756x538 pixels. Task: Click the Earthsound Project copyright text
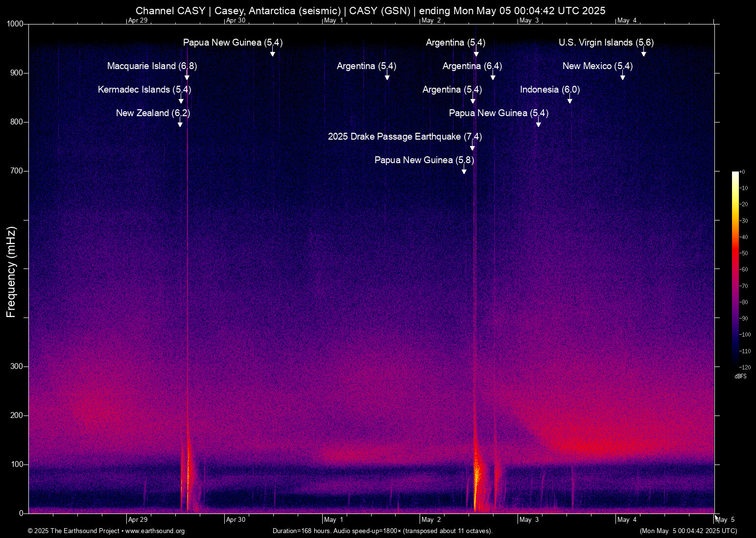[106, 531]
